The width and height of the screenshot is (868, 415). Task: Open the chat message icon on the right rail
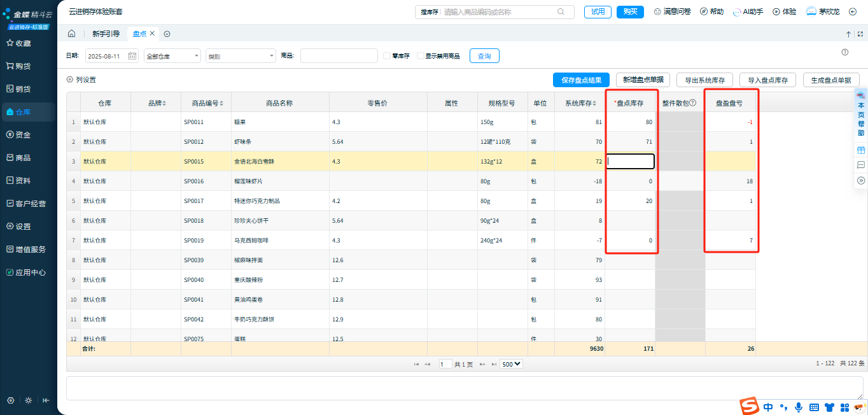861,165
